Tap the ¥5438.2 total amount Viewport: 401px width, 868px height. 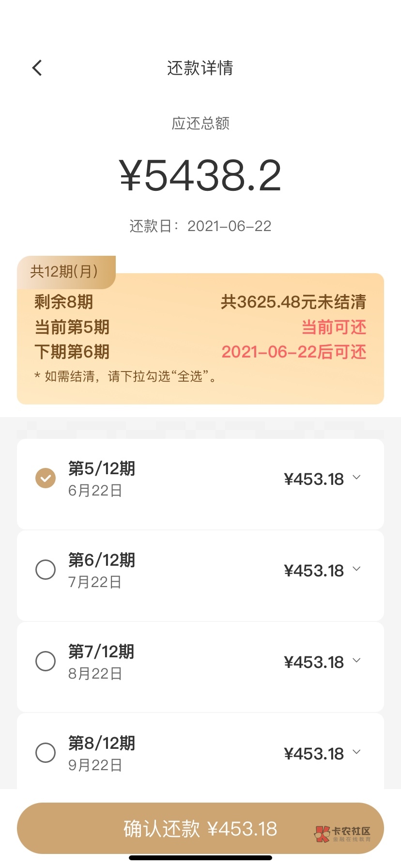200,175
